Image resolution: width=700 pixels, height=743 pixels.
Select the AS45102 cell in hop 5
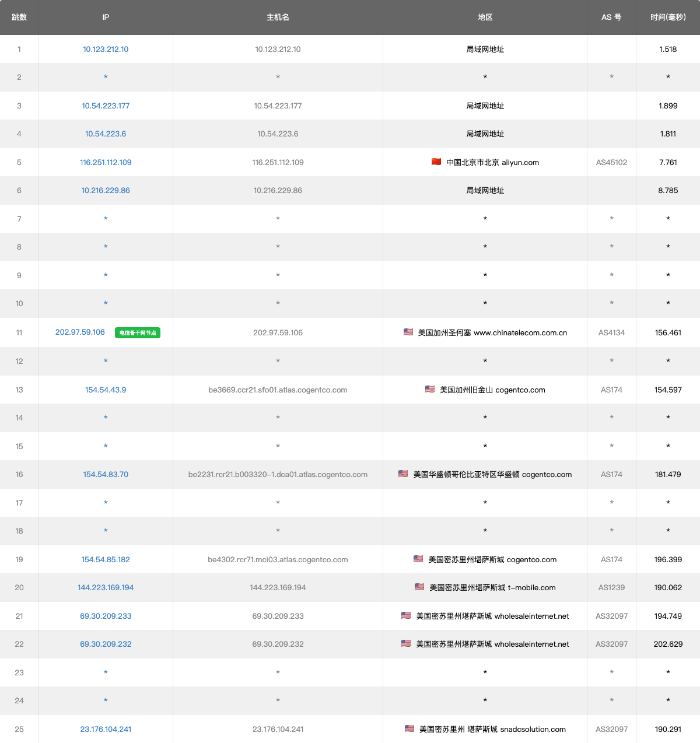pyautogui.click(x=611, y=163)
